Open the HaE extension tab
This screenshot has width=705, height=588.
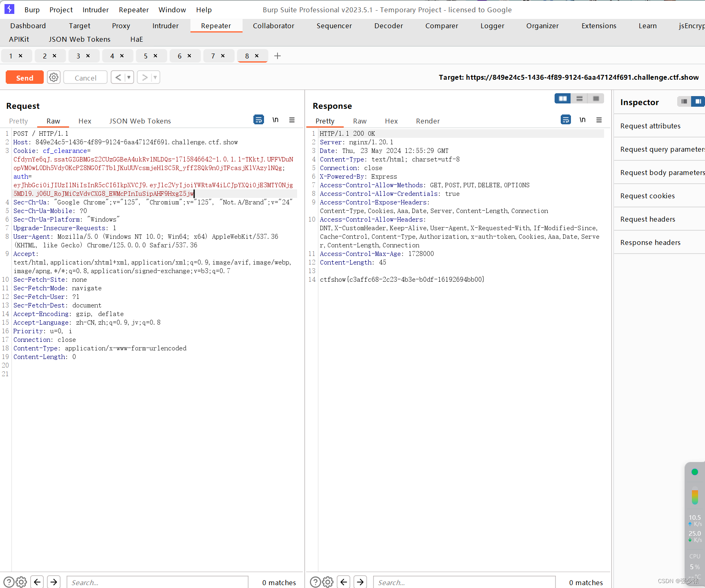137,39
